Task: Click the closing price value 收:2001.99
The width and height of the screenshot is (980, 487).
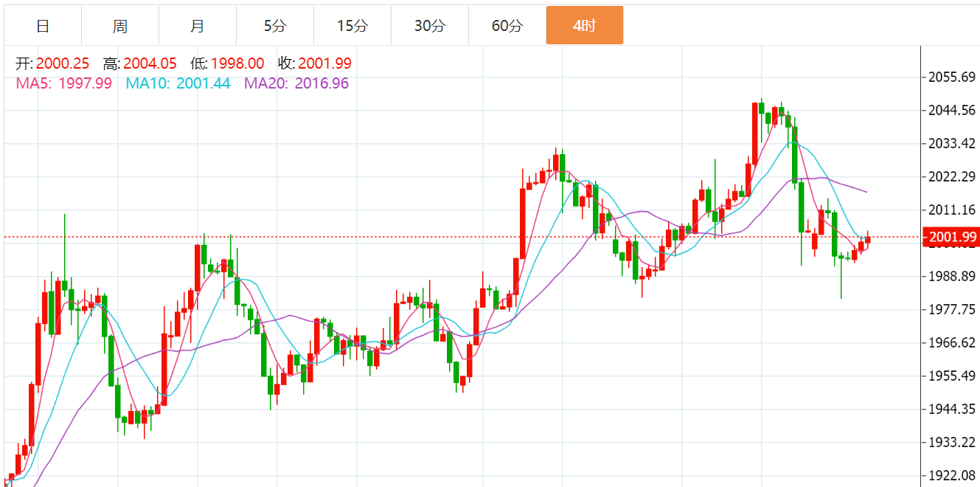Action: pos(315,64)
